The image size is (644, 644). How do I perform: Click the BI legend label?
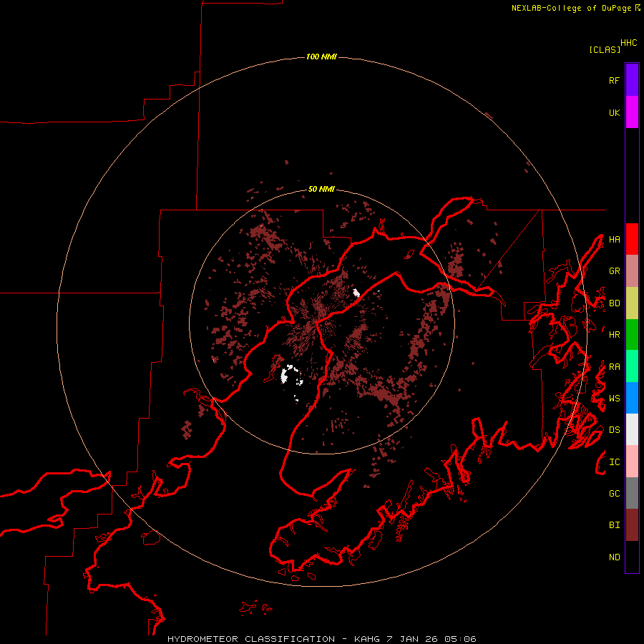pos(614,525)
